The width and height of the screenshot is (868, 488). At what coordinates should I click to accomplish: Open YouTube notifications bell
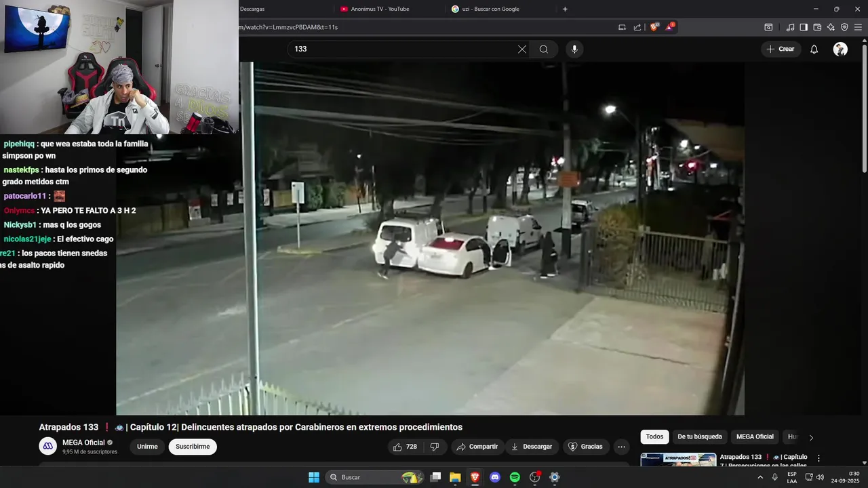pos(814,49)
